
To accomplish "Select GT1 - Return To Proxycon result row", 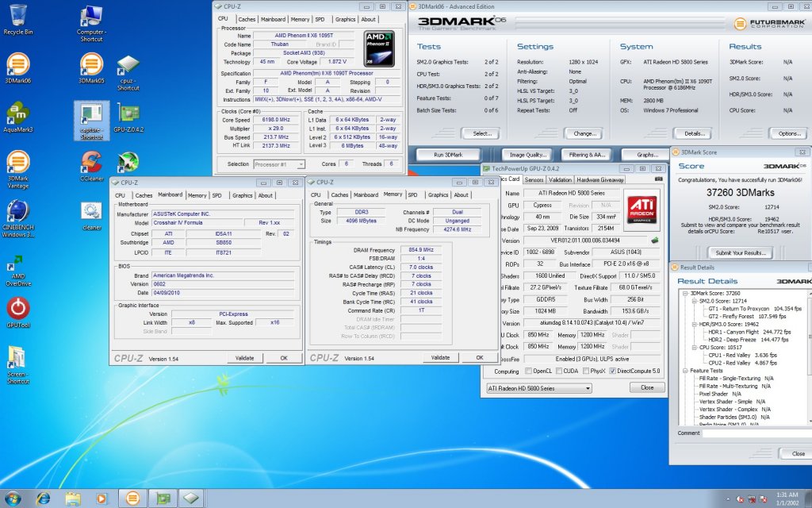I will coord(755,309).
